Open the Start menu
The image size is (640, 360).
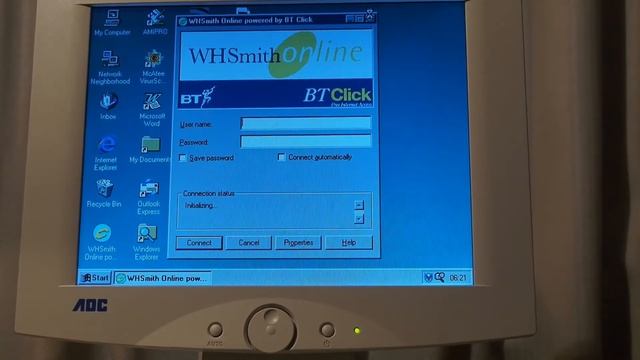95,278
